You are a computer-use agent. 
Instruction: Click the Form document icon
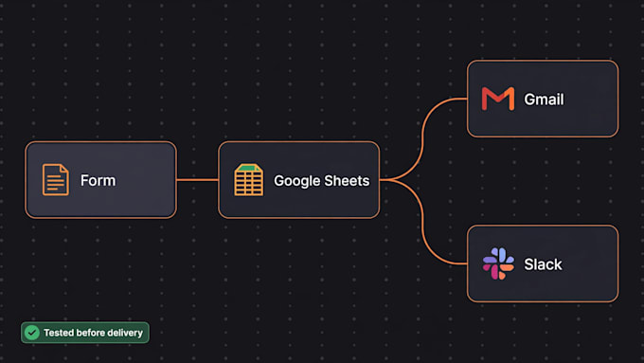click(56, 180)
